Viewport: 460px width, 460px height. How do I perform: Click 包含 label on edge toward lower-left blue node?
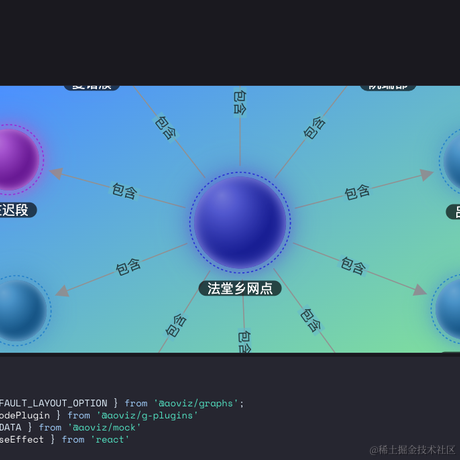(128, 267)
